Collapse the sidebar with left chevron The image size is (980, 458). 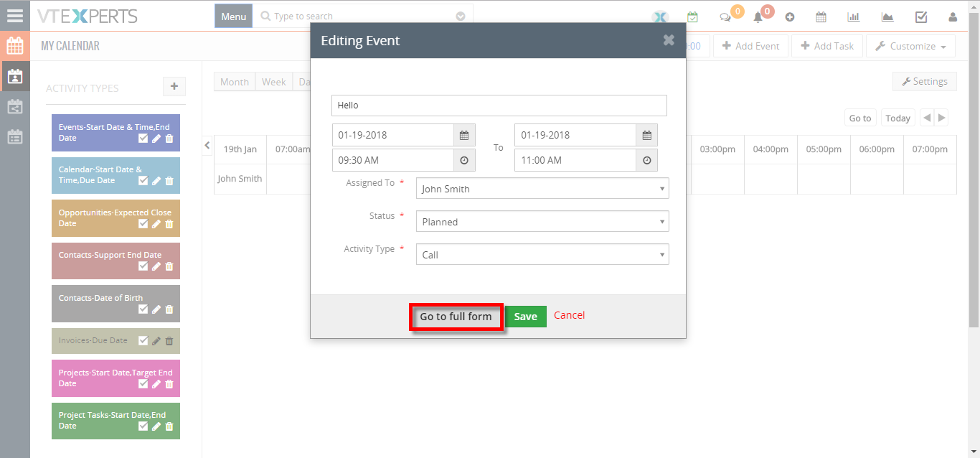(x=207, y=145)
